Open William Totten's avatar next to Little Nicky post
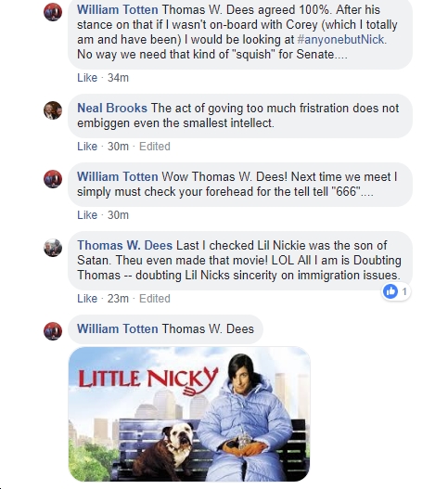This screenshot has height=489, width=448. 53,331
